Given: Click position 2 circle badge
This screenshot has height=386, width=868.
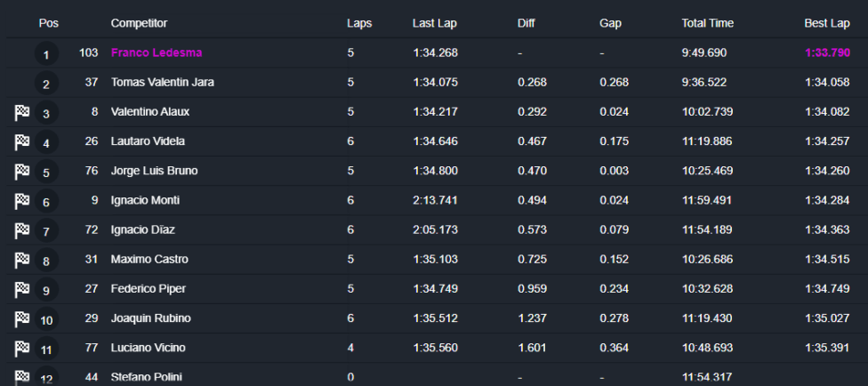Looking at the screenshot, I should tap(46, 84).
